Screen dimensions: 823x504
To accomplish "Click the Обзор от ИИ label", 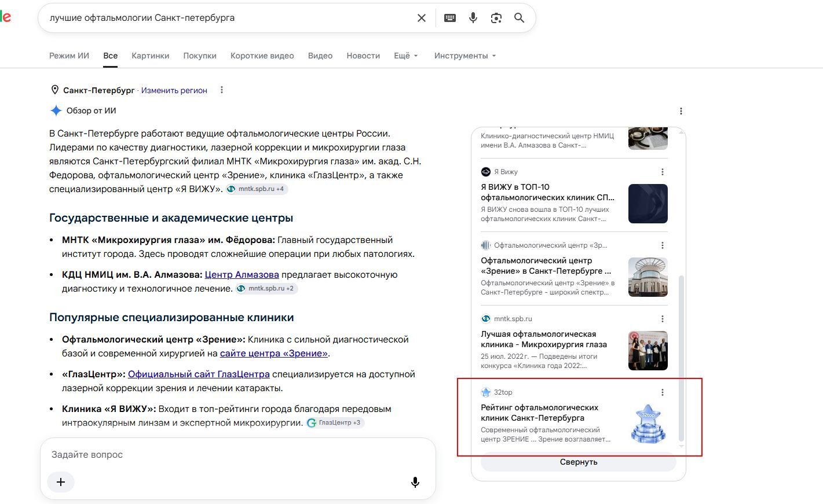I will click(92, 111).
